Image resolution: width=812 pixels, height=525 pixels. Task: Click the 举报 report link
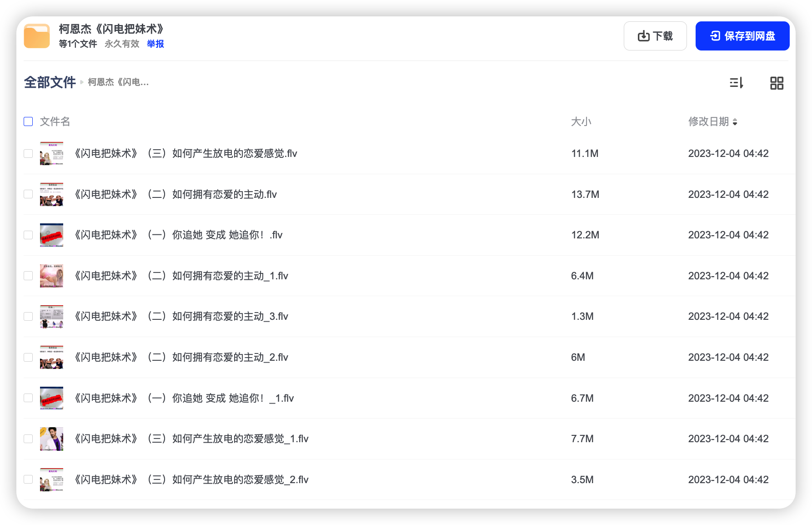coord(155,44)
